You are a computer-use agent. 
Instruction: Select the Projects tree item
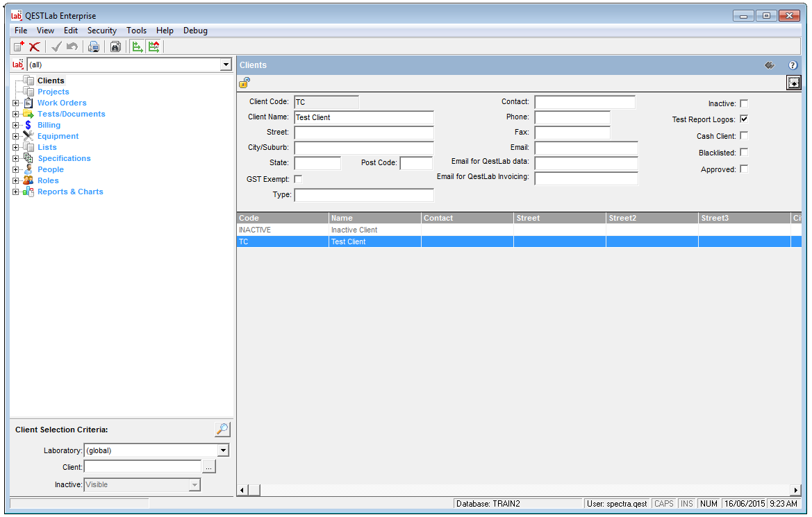click(53, 92)
